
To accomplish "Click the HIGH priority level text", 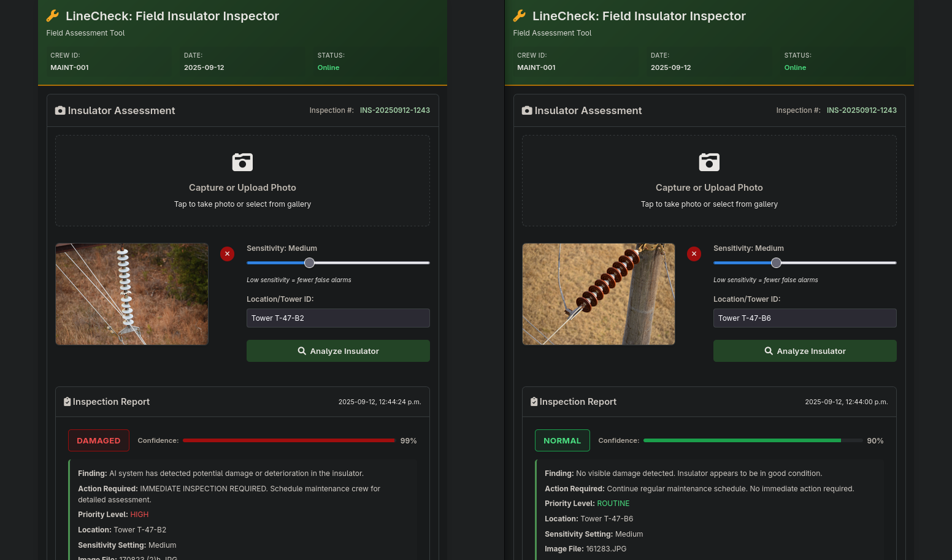I will pos(139,515).
